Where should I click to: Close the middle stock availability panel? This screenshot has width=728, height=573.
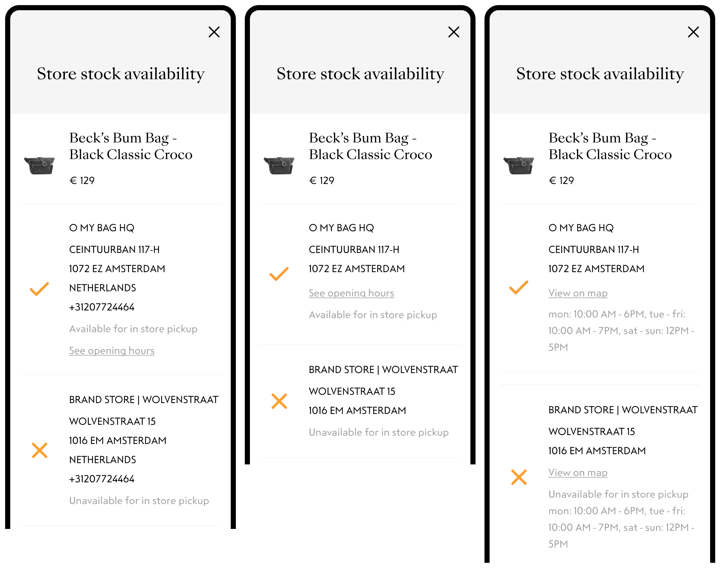pos(453,32)
